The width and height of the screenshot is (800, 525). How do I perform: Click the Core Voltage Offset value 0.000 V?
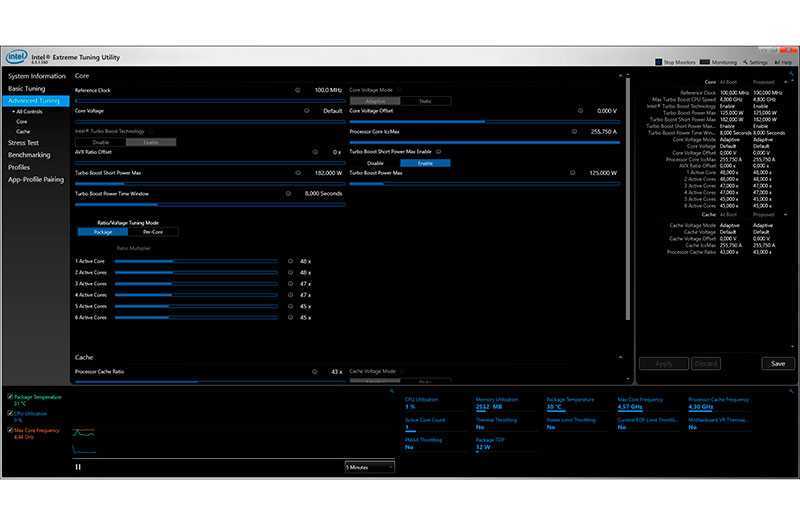coord(607,111)
